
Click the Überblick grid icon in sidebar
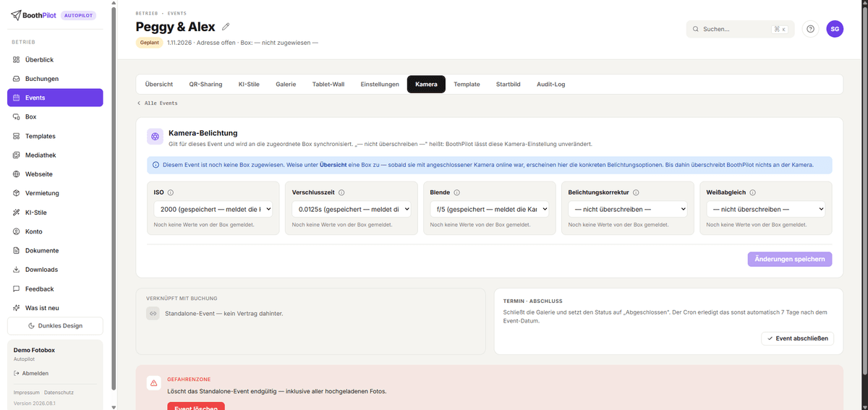17,60
